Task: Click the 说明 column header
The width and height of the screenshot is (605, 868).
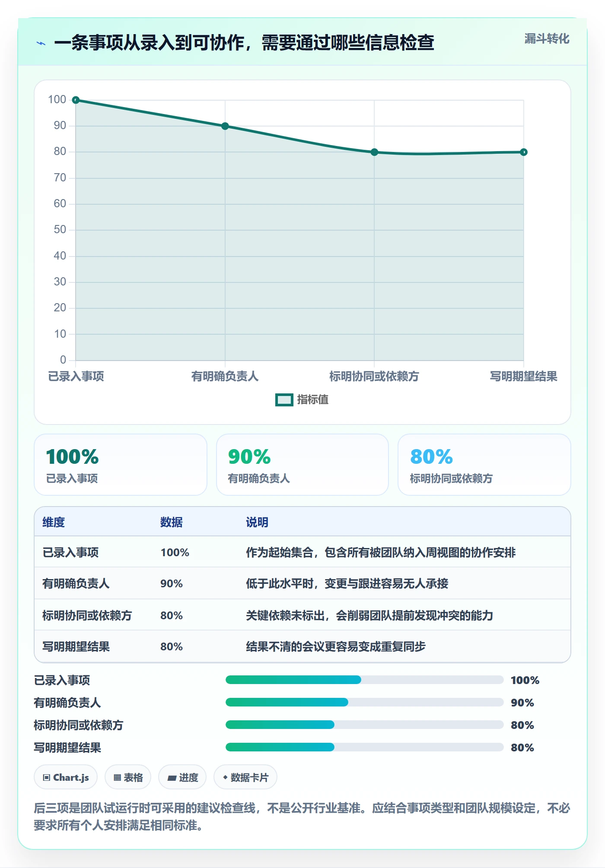Action: point(257,522)
